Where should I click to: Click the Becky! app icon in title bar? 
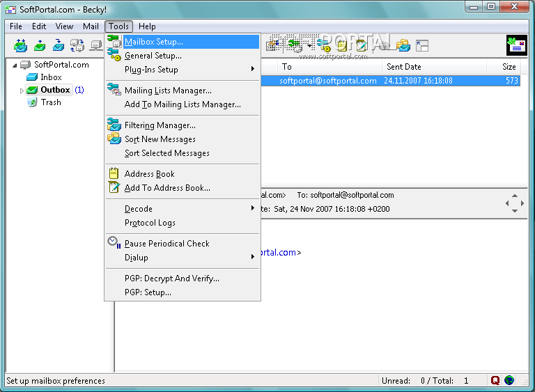pos(10,10)
